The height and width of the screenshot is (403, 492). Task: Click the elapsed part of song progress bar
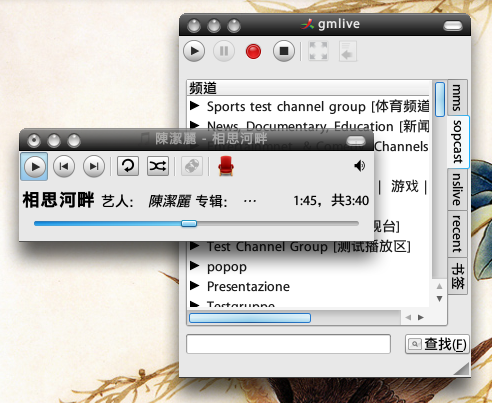tap(108, 223)
